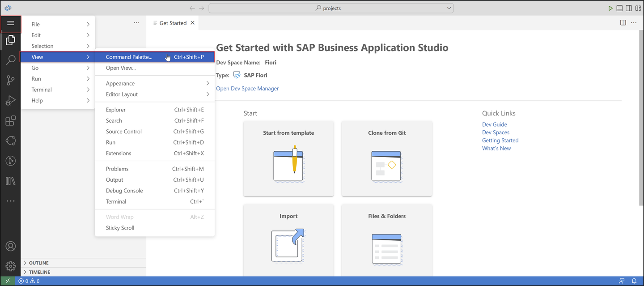Open notifications bell in status bar

click(x=634, y=281)
